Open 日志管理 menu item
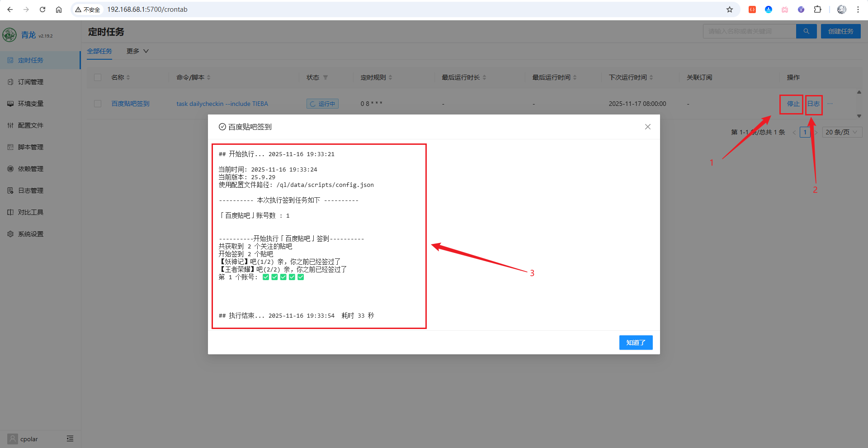Image resolution: width=868 pixels, height=448 pixels. [31, 191]
